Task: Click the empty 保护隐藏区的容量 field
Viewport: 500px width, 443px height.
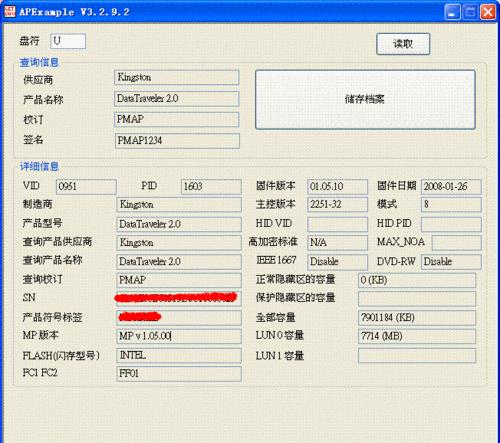Action: pyautogui.click(x=417, y=299)
